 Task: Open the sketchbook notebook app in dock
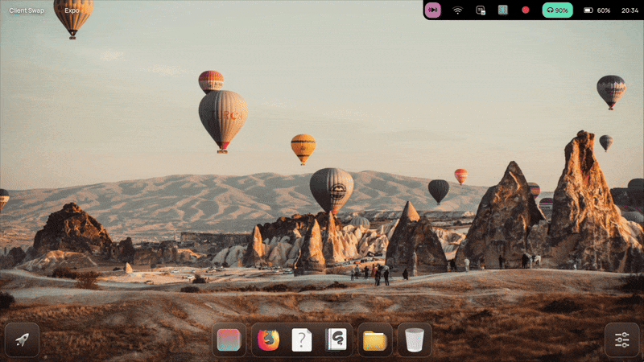[x=335, y=340]
